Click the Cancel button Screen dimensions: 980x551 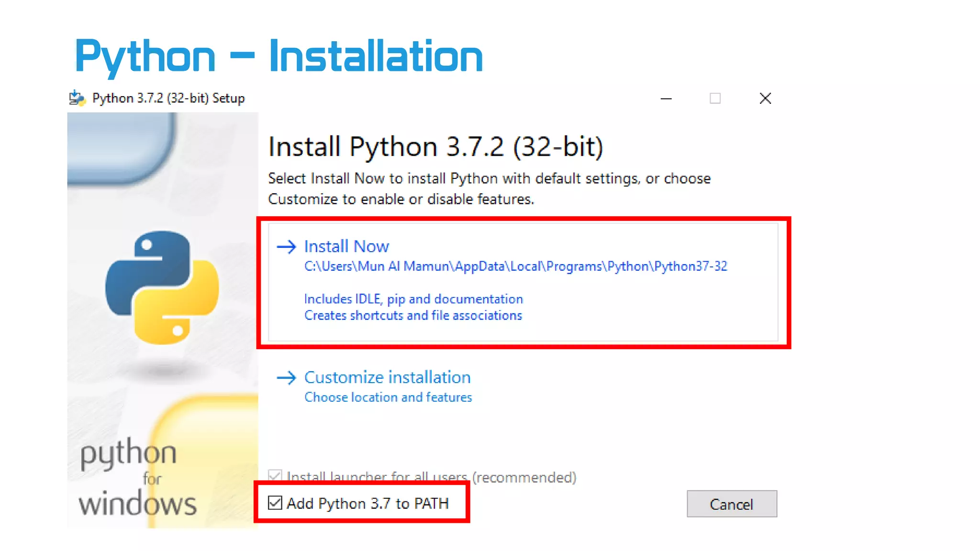click(x=732, y=504)
